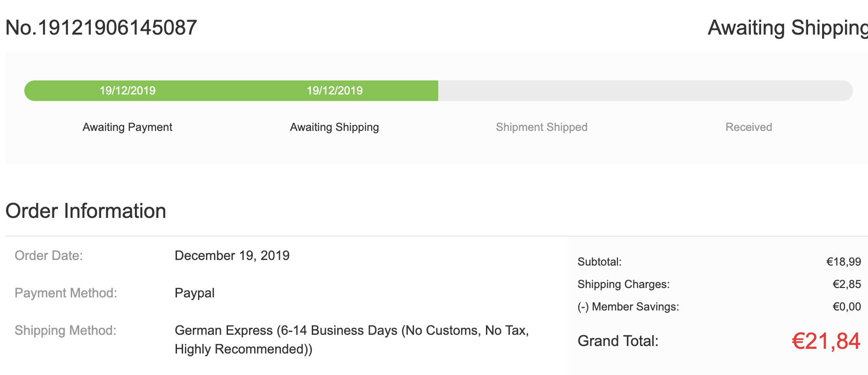Select the Awaiting Payment step label

coord(127,127)
